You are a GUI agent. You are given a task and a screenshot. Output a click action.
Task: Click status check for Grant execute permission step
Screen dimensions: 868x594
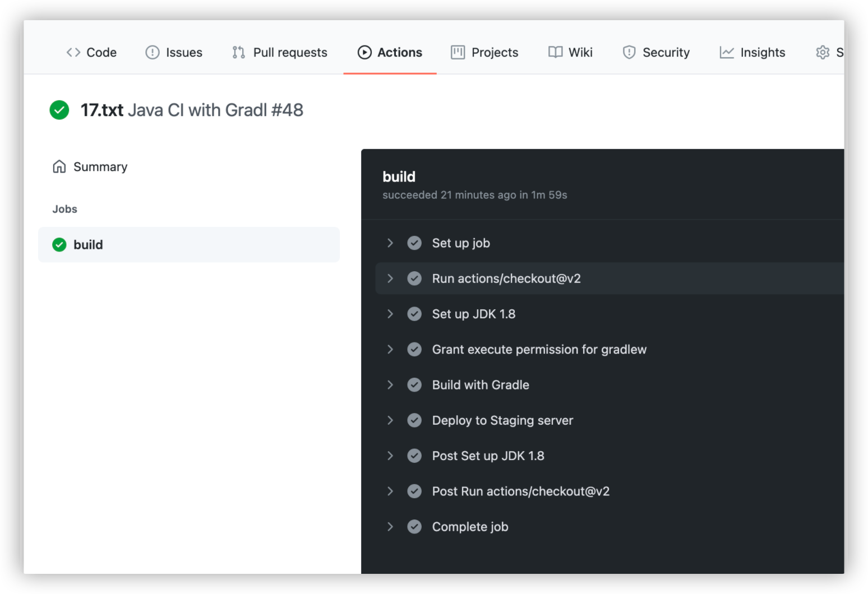click(414, 349)
